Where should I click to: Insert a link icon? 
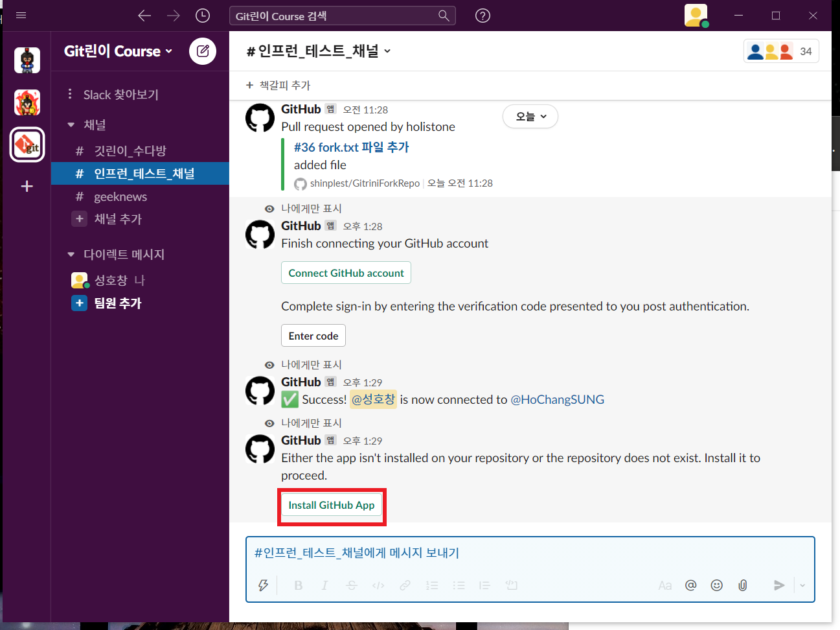pos(405,585)
